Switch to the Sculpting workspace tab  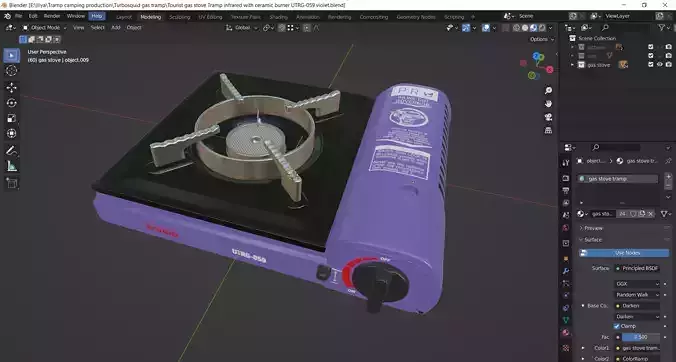click(180, 17)
